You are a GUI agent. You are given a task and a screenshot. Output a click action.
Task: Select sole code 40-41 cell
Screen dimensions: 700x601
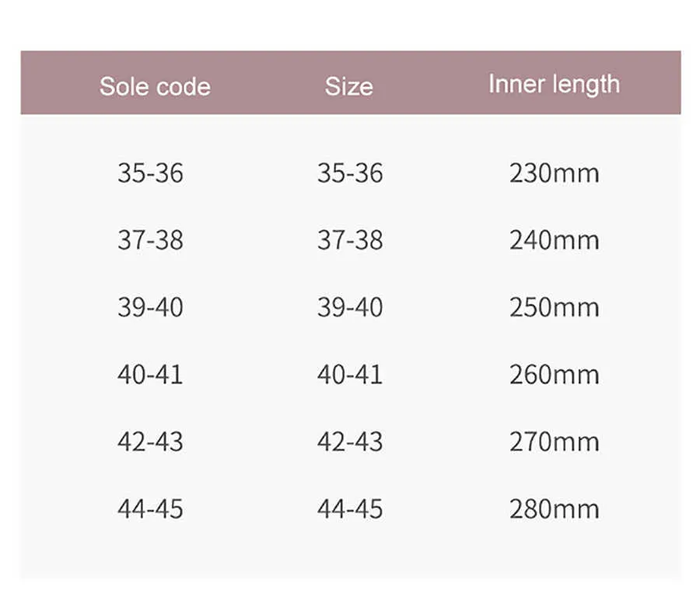(150, 374)
